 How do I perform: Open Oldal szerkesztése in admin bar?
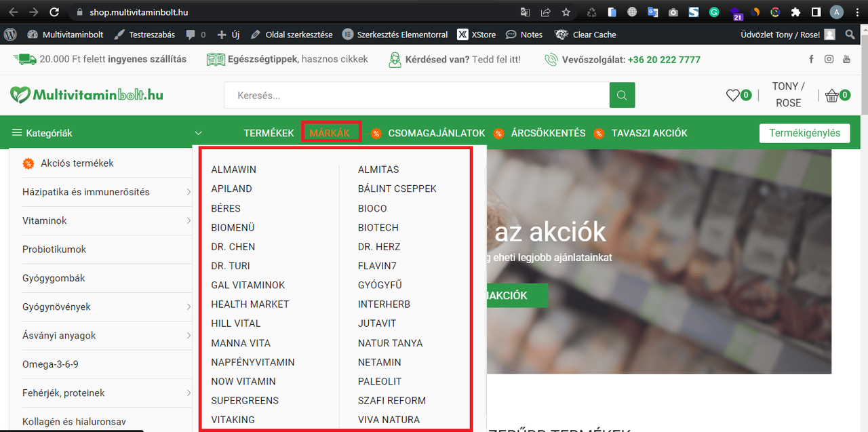291,35
